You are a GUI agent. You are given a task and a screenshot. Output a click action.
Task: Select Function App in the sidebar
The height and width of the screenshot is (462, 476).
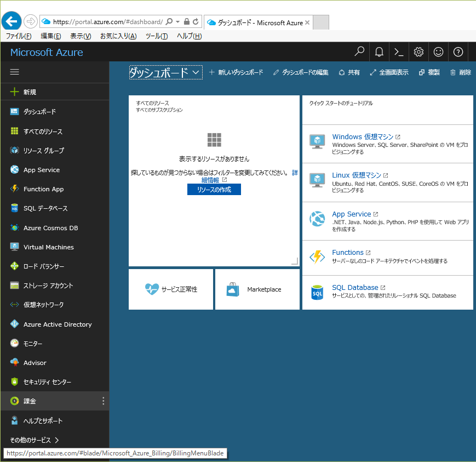[x=55, y=189]
